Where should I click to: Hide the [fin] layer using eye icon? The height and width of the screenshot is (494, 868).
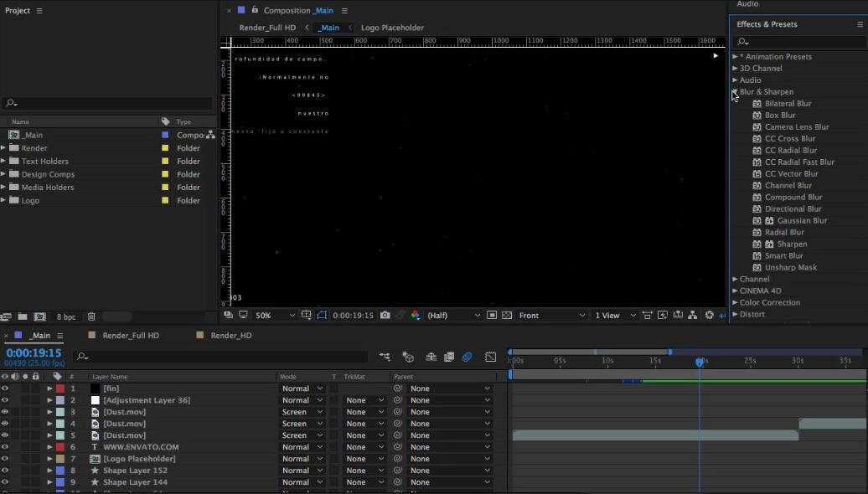(5, 389)
